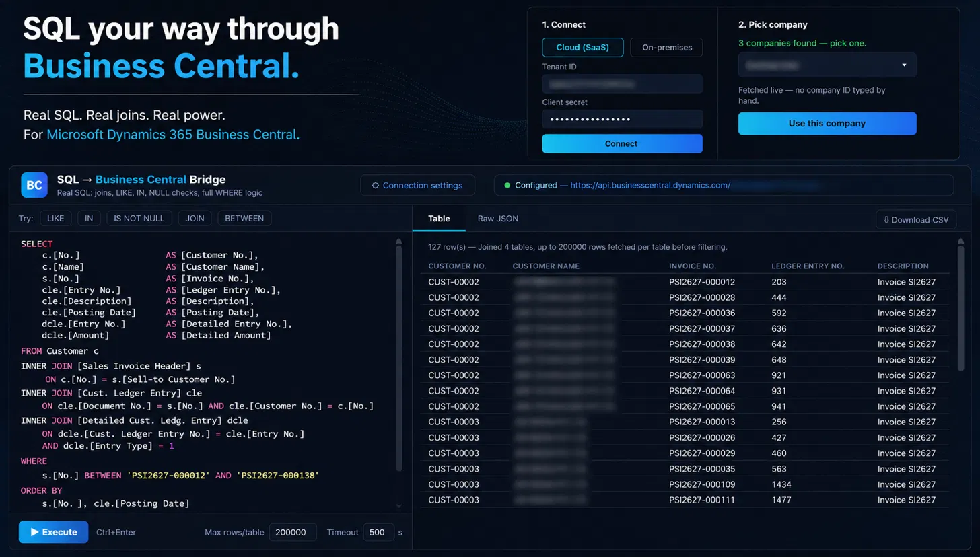This screenshot has height=557, width=980.
Task: Click invoice cell PSI2627-000012
Action: click(x=702, y=282)
